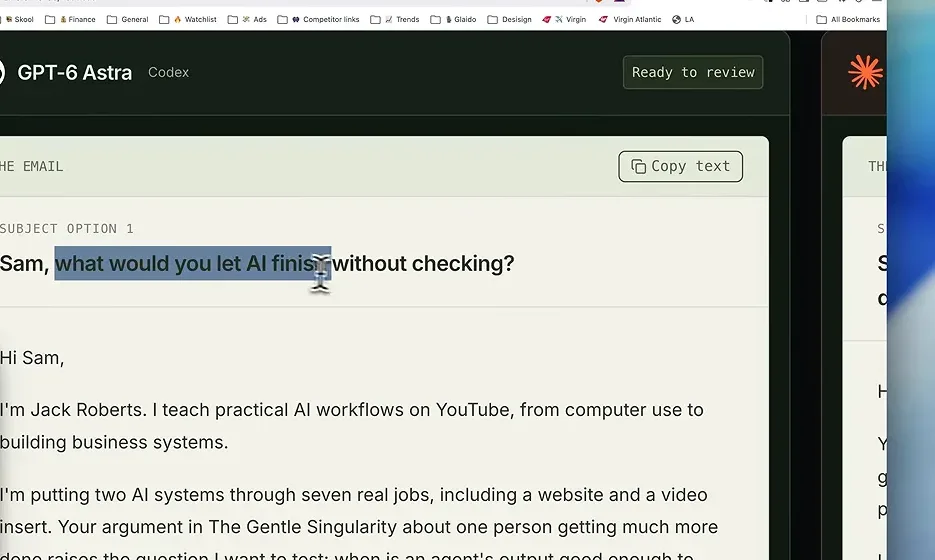Click the SUBJECT OPTION 1 label
The width and height of the screenshot is (935, 560).
pyautogui.click(x=67, y=228)
